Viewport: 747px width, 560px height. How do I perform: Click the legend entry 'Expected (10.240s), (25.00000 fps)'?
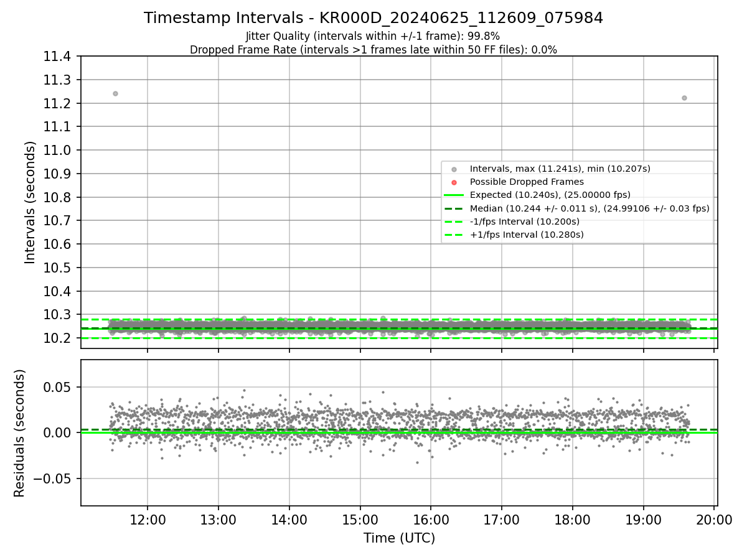(550, 195)
